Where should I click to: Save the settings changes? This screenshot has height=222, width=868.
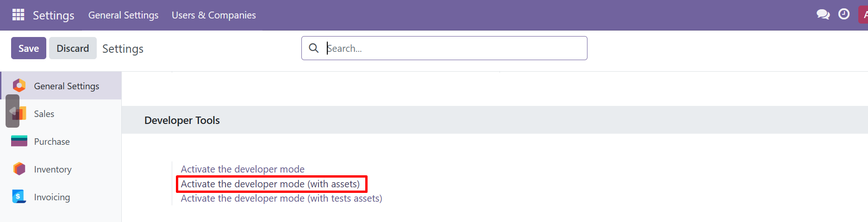29,48
